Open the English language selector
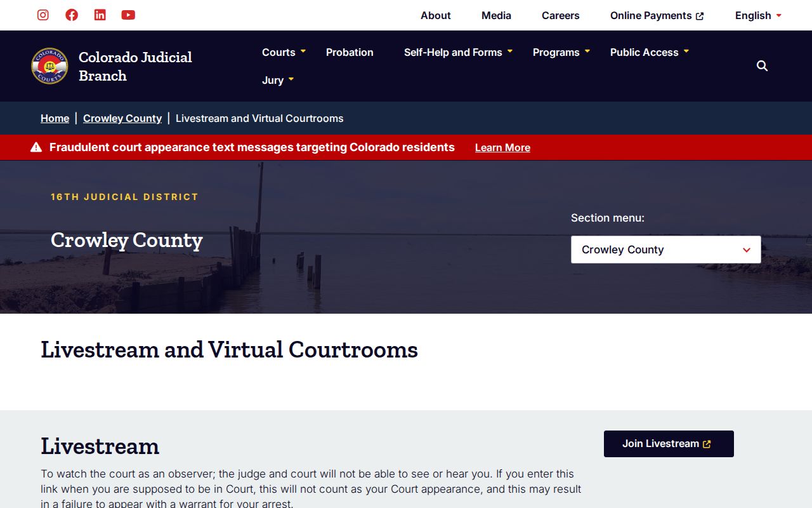The height and width of the screenshot is (508, 812). (759, 15)
